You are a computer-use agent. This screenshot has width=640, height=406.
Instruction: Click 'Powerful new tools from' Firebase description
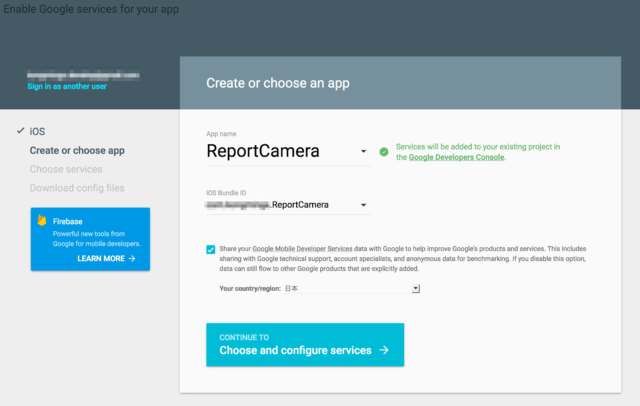(89, 234)
